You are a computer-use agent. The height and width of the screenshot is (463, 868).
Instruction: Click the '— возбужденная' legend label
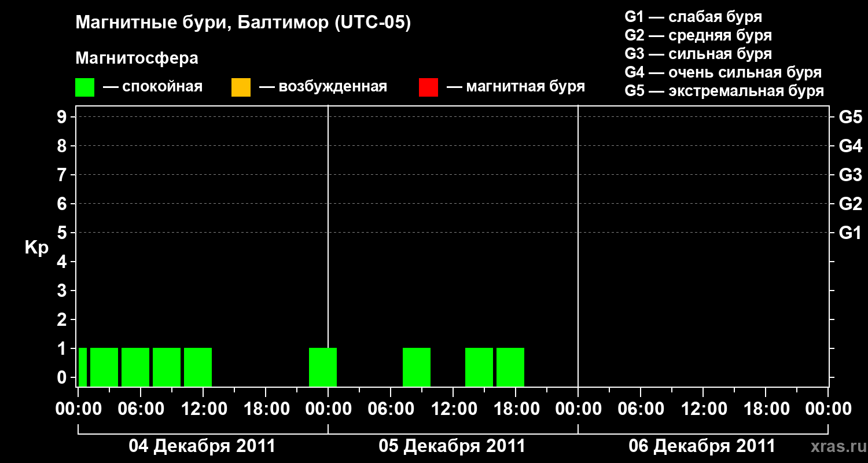coord(323,87)
